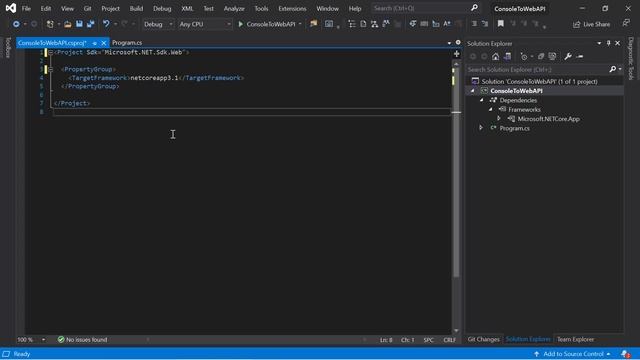Click the Solution Explorer Home icon

(x=496, y=57)
